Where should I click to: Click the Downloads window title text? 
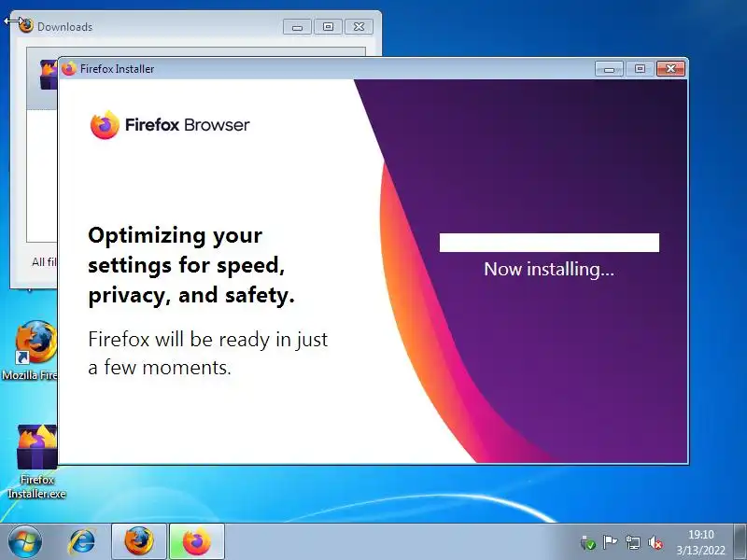pyautogui.click(x=64, y=27)
